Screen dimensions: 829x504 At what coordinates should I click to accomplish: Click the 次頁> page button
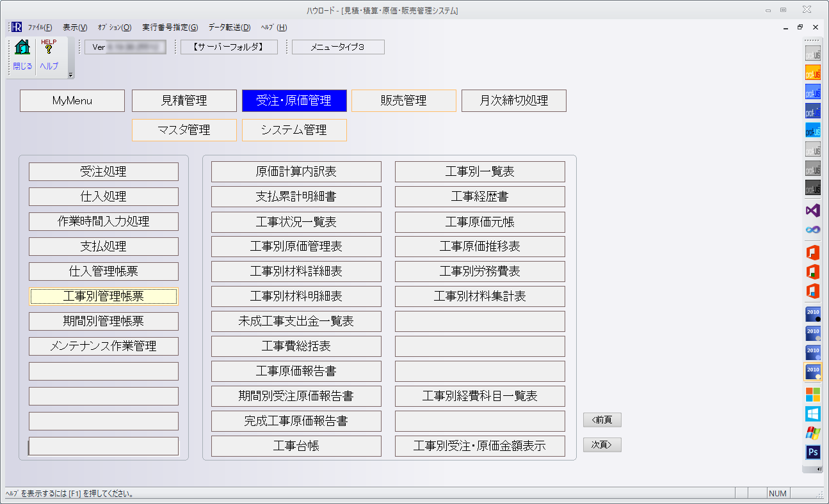(x=602, y=445)
